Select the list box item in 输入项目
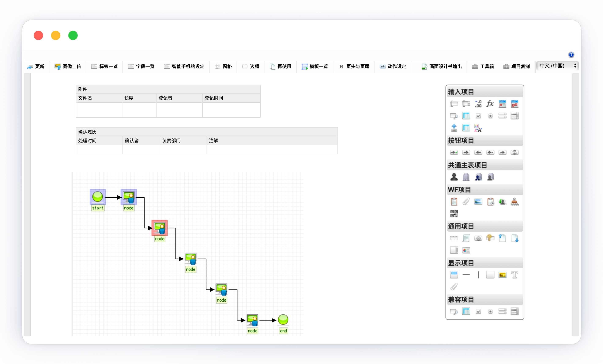 tap(515, 116)
